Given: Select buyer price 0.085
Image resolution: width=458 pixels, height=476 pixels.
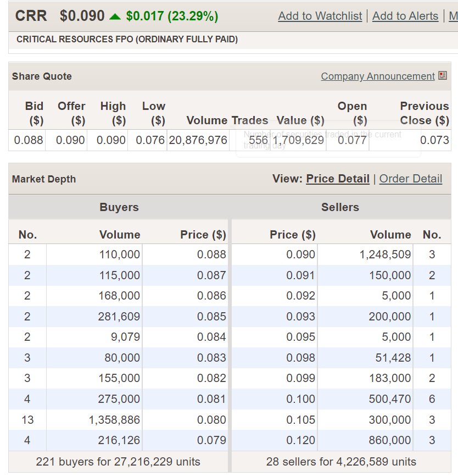Looking at the screenshot, I should (211, 317).
